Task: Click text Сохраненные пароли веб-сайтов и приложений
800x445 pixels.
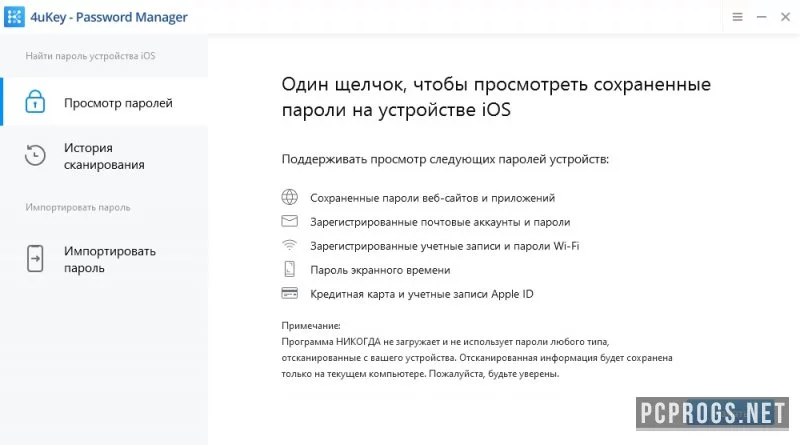Action: point(432,198)
